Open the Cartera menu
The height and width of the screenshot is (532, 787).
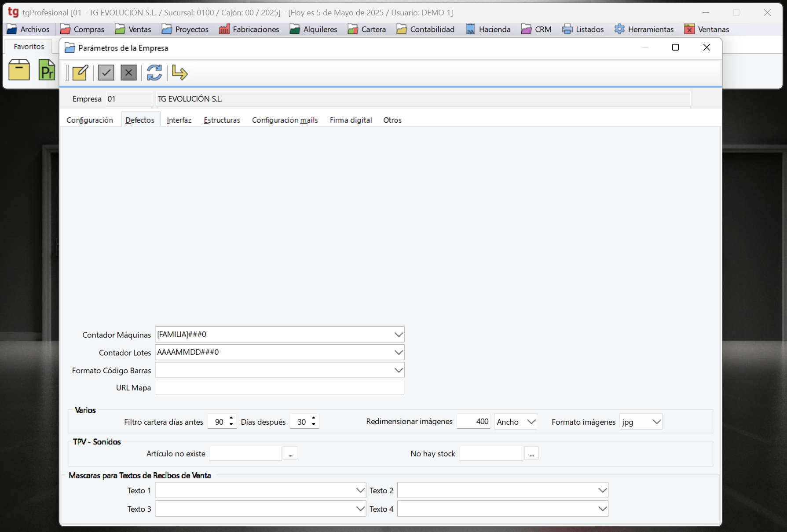[366, 29]
